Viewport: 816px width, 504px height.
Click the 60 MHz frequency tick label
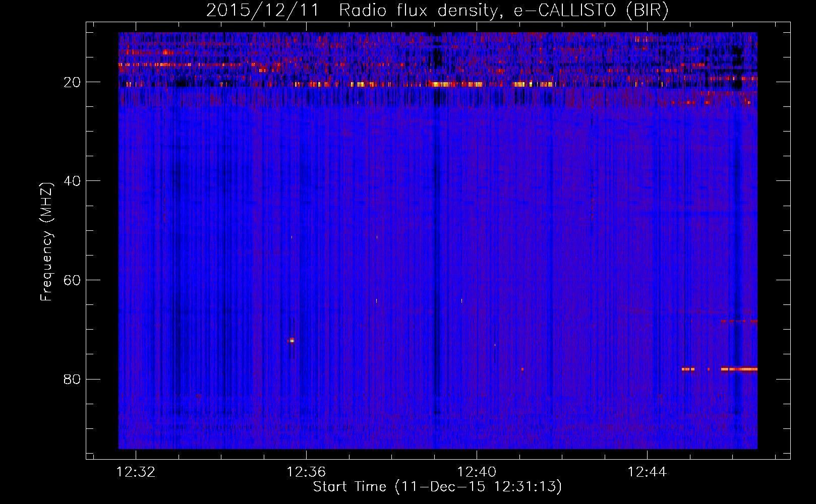pyautogui.click(x=73, y=280)
